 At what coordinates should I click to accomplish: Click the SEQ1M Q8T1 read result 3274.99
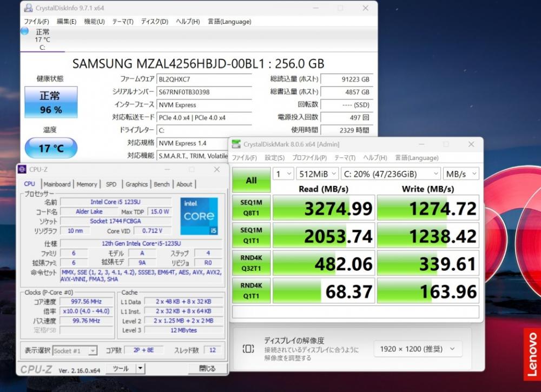[324, 208]
